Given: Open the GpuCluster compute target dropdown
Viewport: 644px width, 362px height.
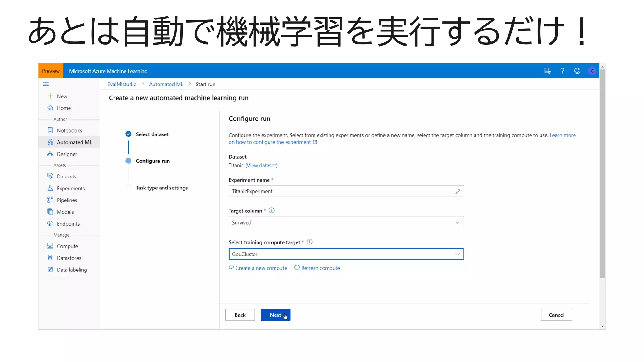Looking at the screenshot, I should coord(346,254).
